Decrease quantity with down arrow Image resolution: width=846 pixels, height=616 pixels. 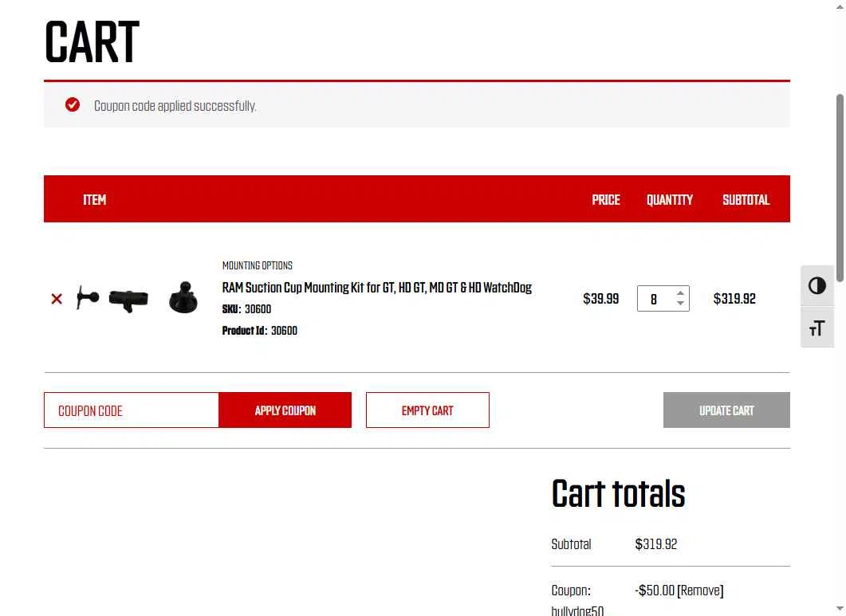coord(680,304)
